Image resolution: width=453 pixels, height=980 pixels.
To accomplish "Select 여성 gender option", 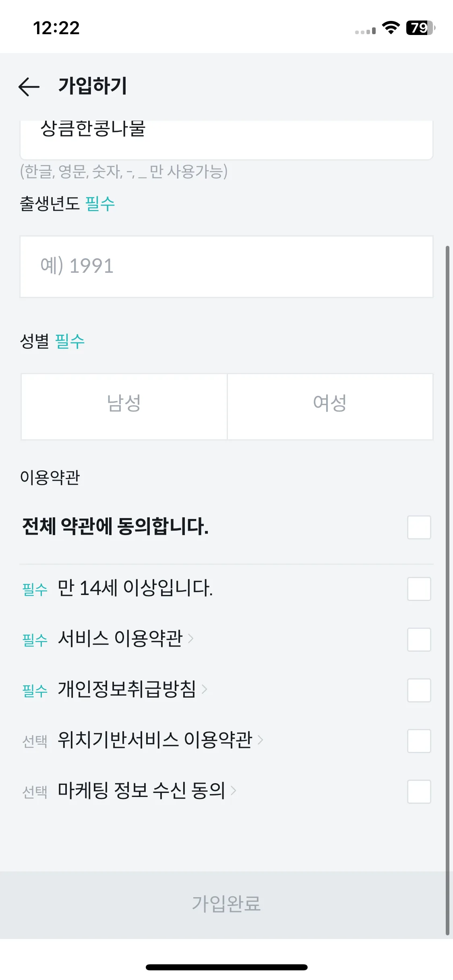I will point(330,407).
